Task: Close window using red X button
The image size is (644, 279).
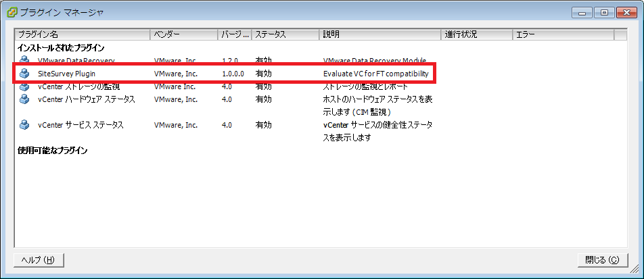Action: tap(626, 12)
